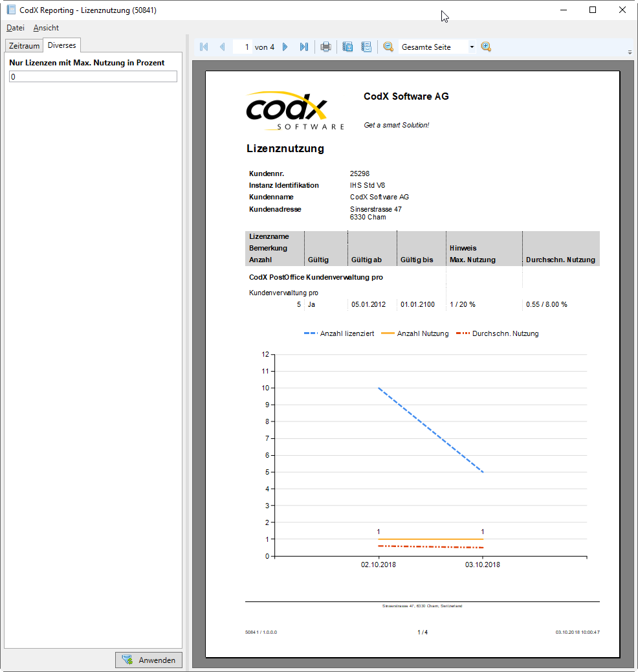638x672 pixels.
Task: Click the 'von 4' page count text
Action: 265,47
